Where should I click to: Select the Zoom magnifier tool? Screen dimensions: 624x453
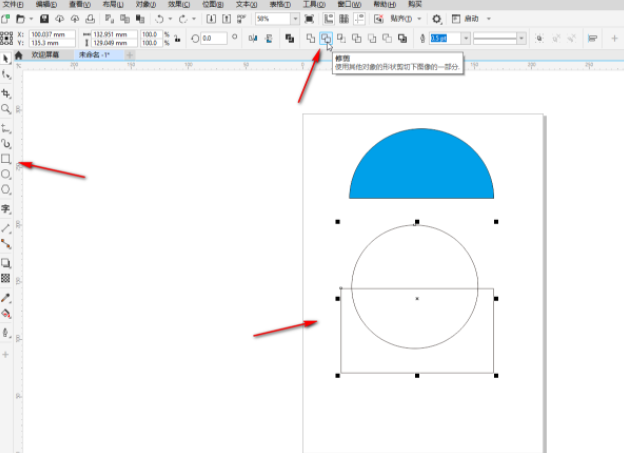7,108
